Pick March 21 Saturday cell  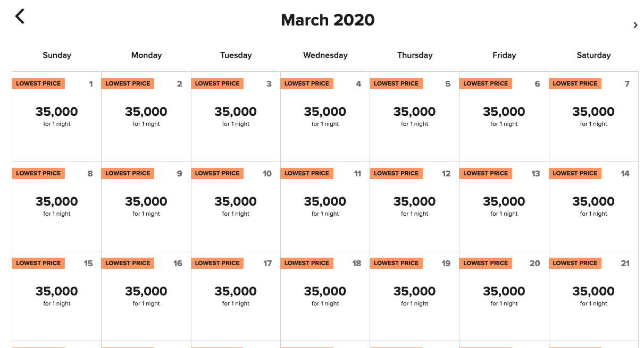click(593, 296)
